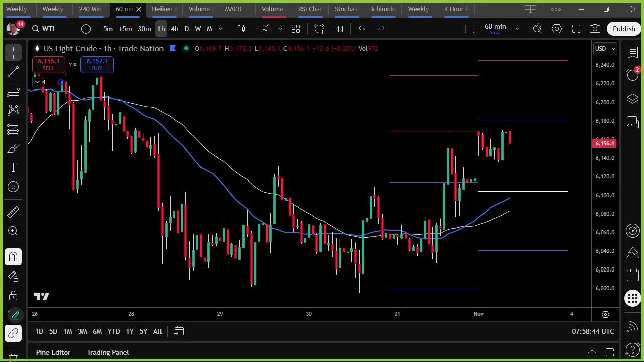Switch to the RSI Chart tab
The height and width of the screenshot is (362, 644).
point(310,9)
